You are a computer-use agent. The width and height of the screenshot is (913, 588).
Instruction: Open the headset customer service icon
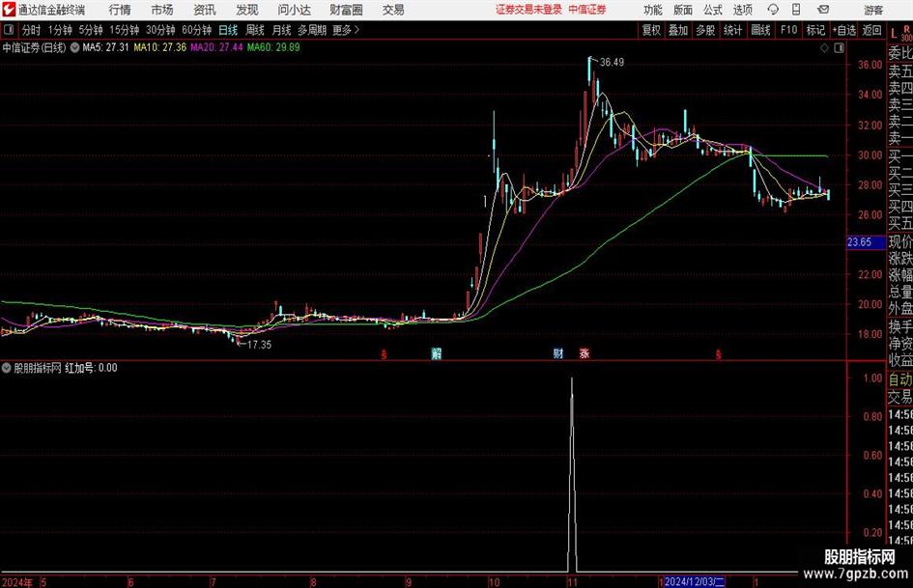[773, 10]
